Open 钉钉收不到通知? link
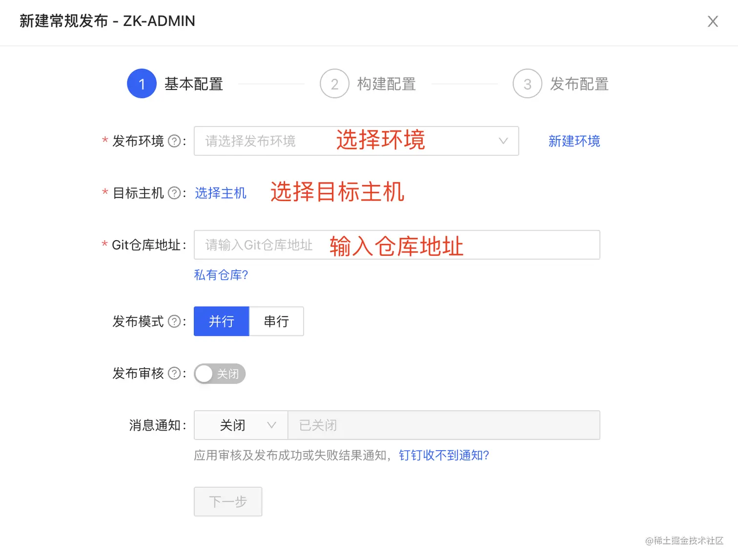738x560 pixels. (444, 455)
